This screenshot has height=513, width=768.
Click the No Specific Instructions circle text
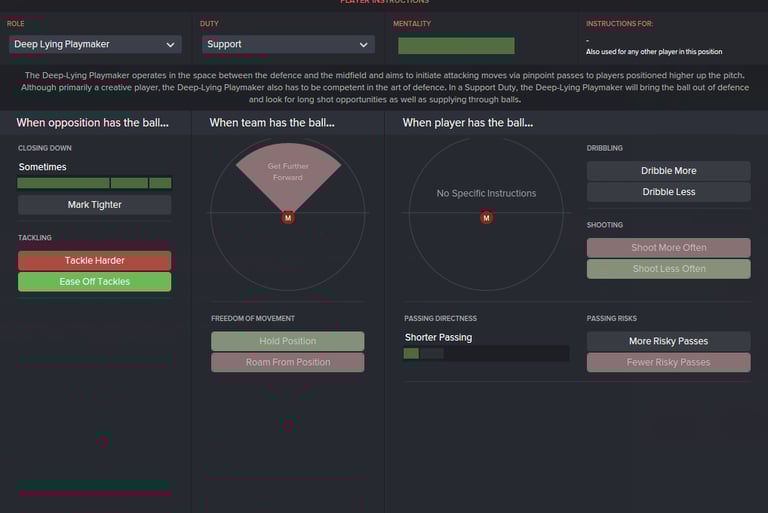(486, 194)
